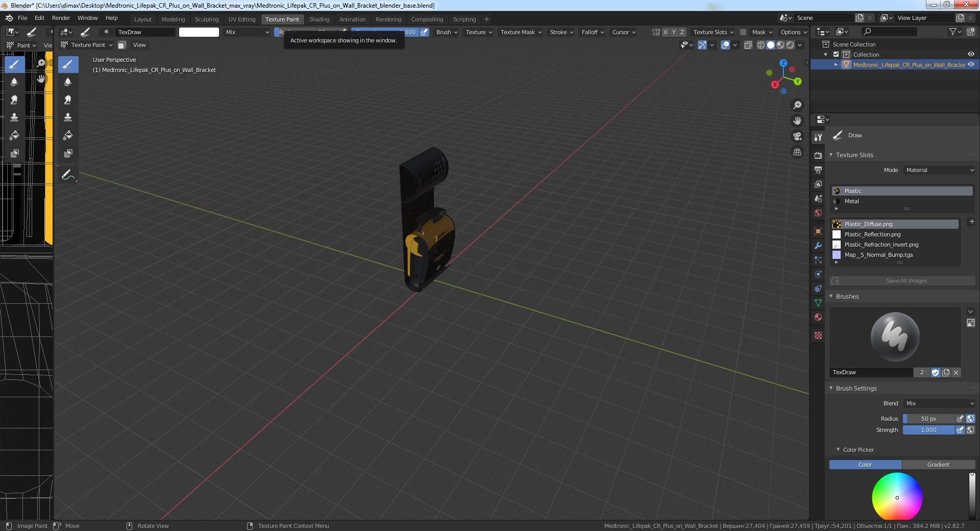Expand Medtronic_Lifepak object in outliner

coord(836,65)
